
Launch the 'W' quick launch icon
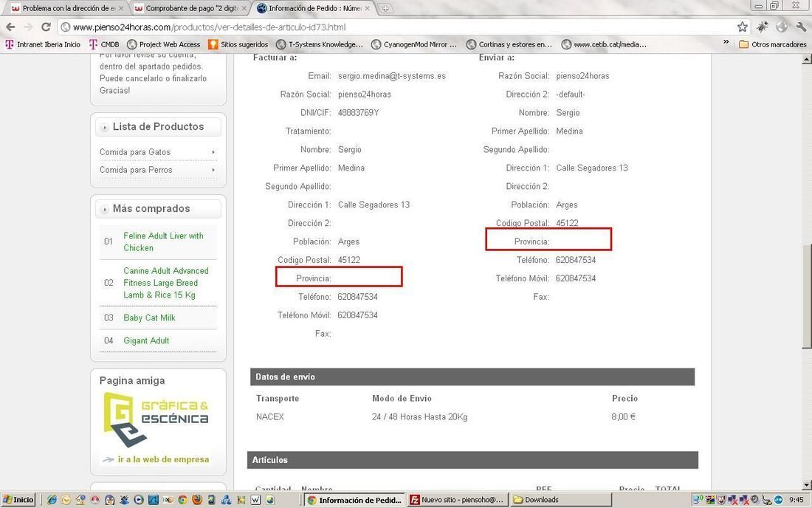click(x=255, y=500)
